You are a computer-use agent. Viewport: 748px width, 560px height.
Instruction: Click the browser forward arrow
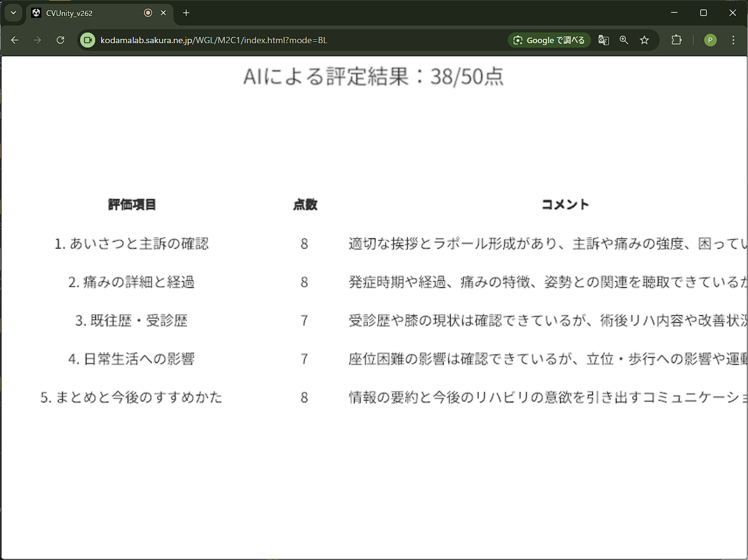pyautogui.click(x=37, y=40)
